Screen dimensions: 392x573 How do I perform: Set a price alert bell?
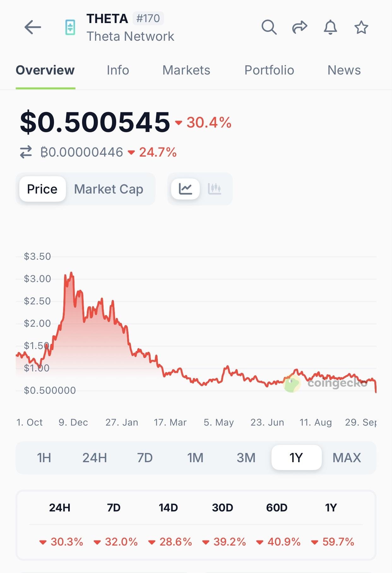330,27
